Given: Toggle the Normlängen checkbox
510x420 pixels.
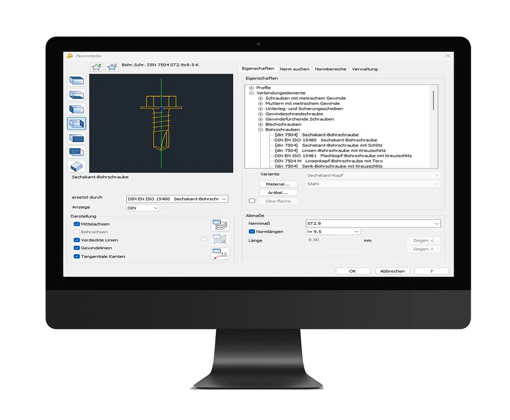Looking at the screenshot, I should [x=252, y=231].
